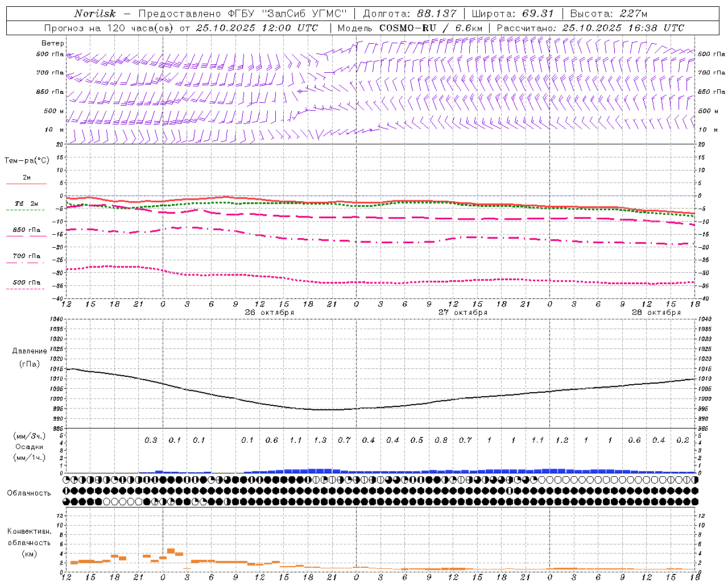Click the (мм/1ч.) precipitation unit label
The height and width of the screenshot is (582, 728).
click(30, 458)
